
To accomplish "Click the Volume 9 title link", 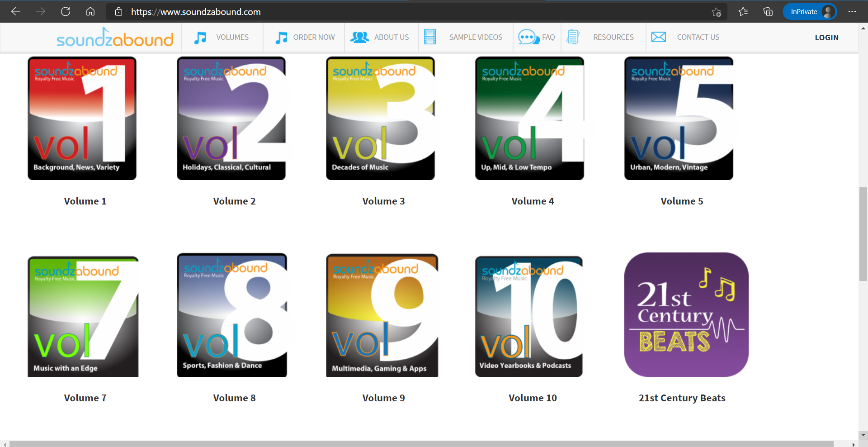I will pos(383,398).
